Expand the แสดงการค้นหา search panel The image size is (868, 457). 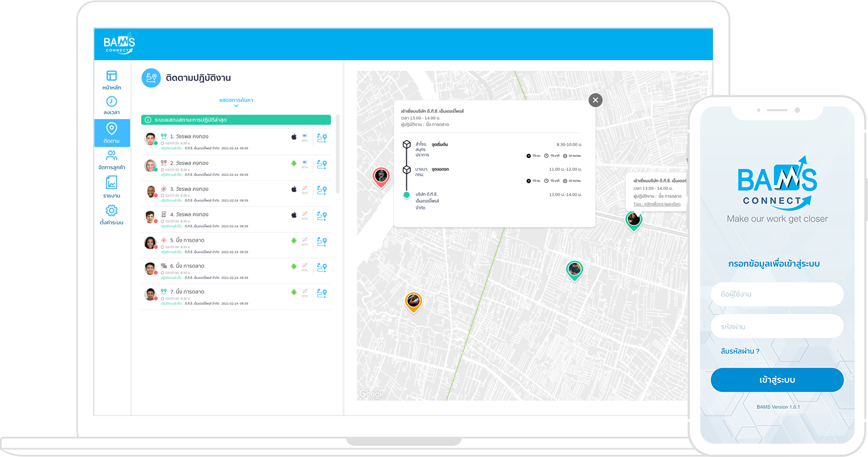click(236, 101)
